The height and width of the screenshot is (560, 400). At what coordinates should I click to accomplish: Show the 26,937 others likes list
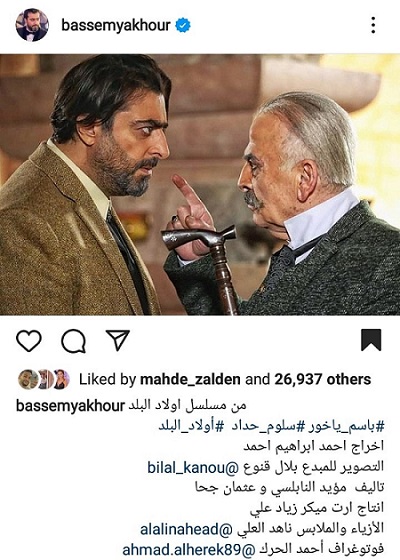[322, 379]
